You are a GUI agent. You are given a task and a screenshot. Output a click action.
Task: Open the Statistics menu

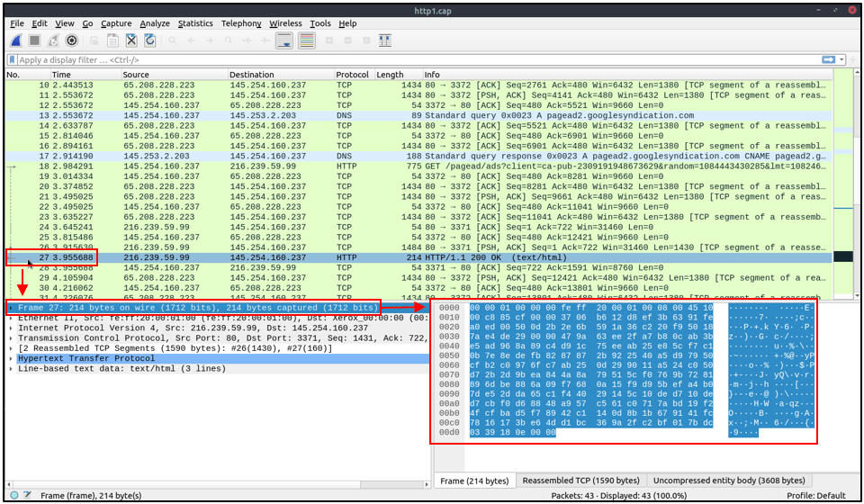195,23
